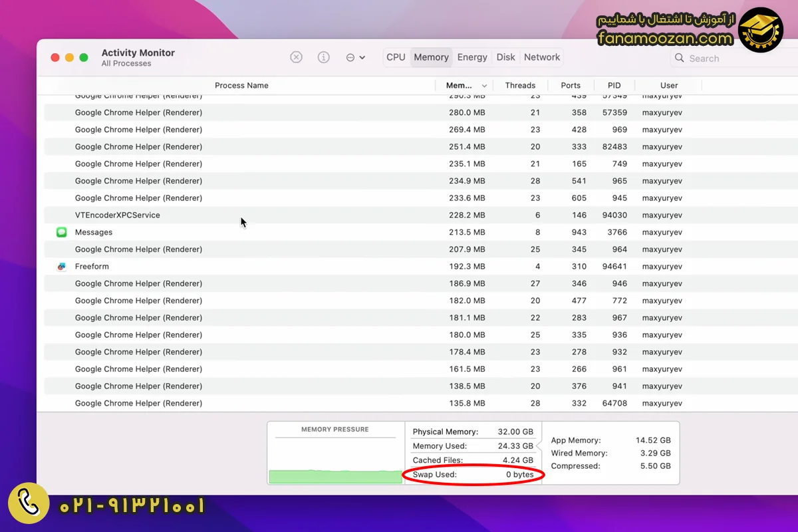Open the Energy tab
Viewport: 798px width, 532px height.
coord(472,57)
